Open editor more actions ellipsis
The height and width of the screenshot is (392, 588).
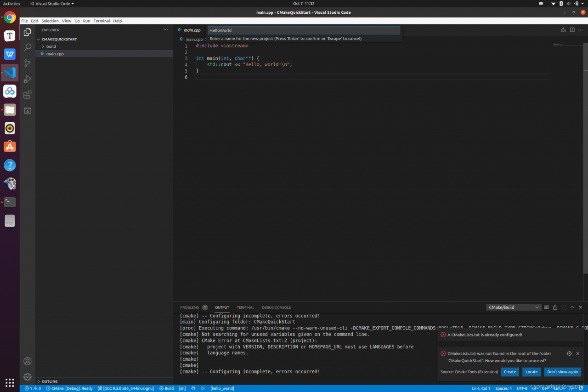(581, 30)
